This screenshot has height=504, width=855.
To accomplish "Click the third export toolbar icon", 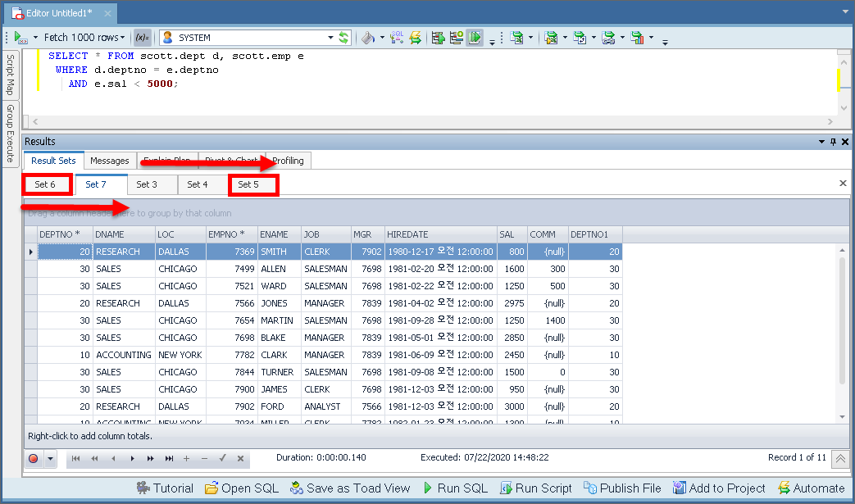I will coord(580,38).
